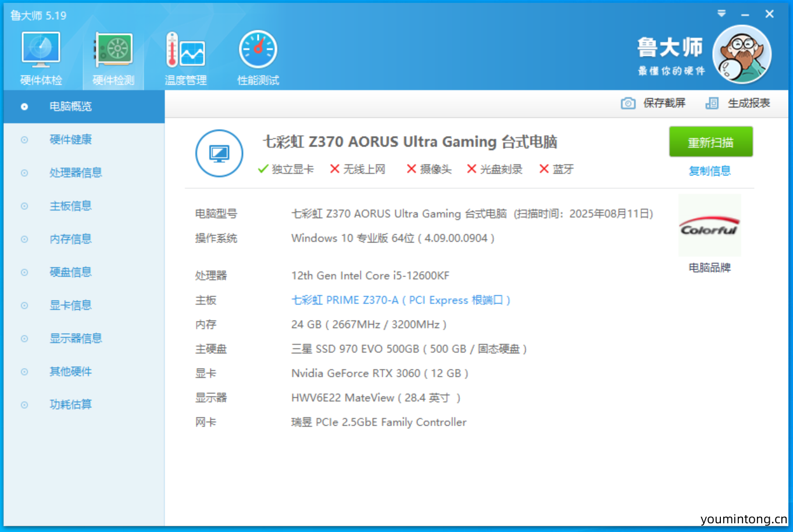Click the 瑞昱 PCIe 2.5GbE Family Controller text
793x532 pixels.
379,422
